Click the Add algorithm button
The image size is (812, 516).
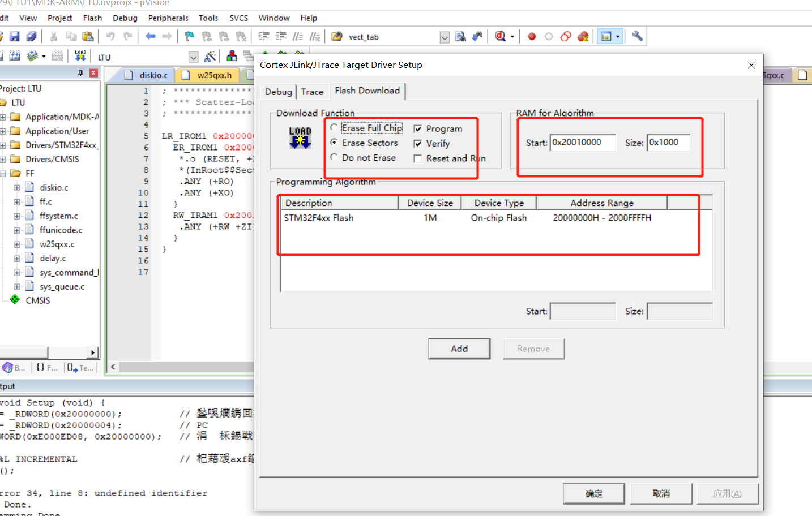(x=459, y=349)
